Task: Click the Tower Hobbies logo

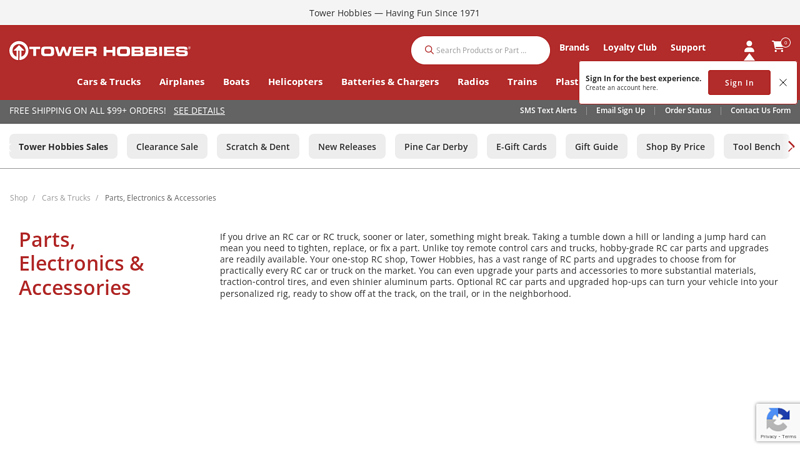Action: pyautogui.click(x=100, y=51)
